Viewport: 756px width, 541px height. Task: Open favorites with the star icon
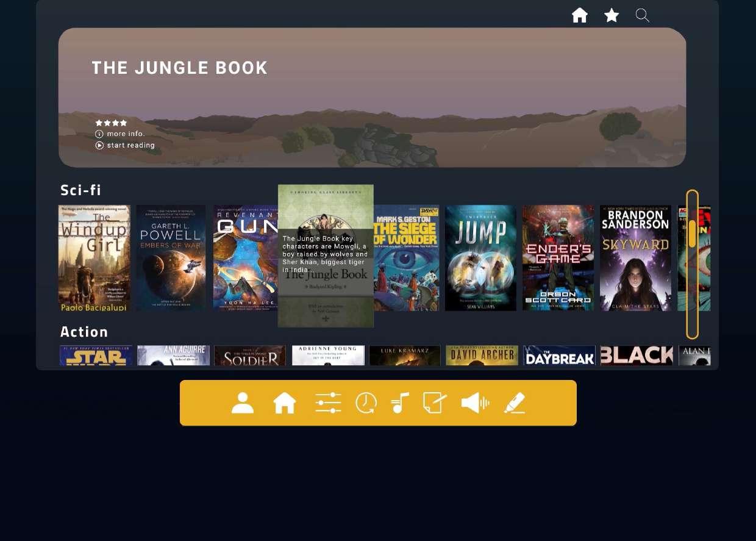pyautogui.click(x=612, y=15)
